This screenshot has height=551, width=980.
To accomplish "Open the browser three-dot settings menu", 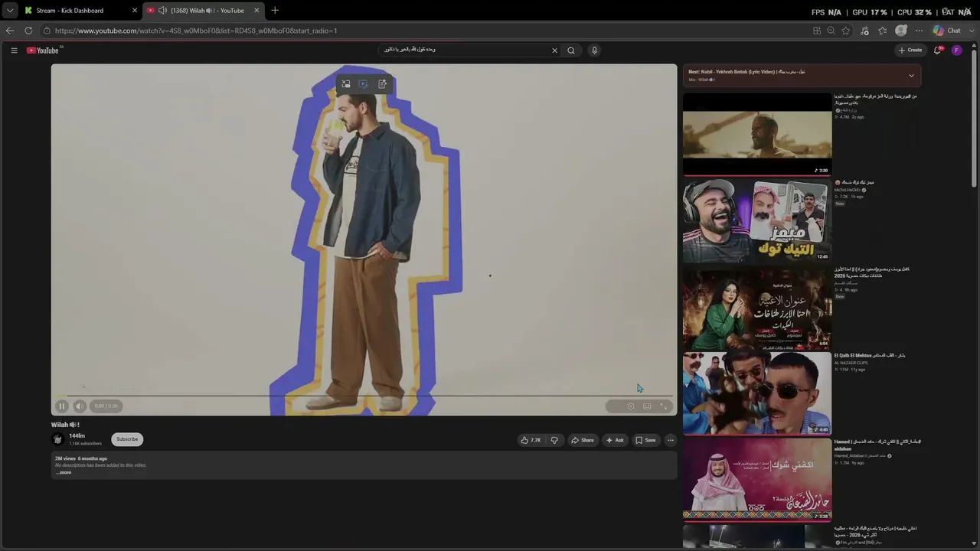I will [919, 31].
